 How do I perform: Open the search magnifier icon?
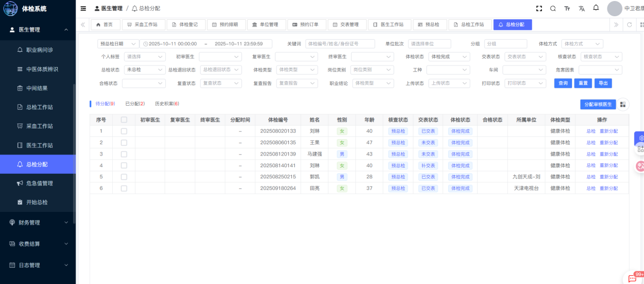coord(553,9)
